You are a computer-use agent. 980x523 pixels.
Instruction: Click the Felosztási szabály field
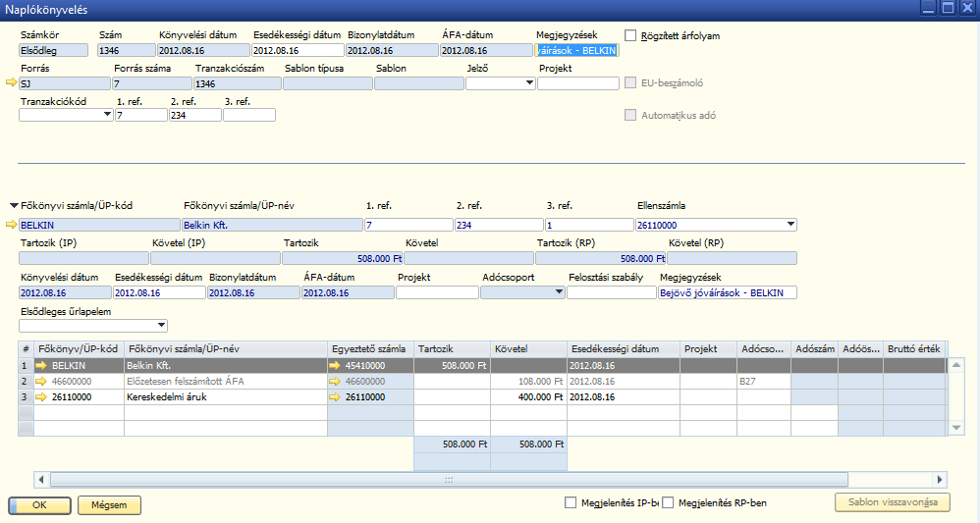coord(611,292)
